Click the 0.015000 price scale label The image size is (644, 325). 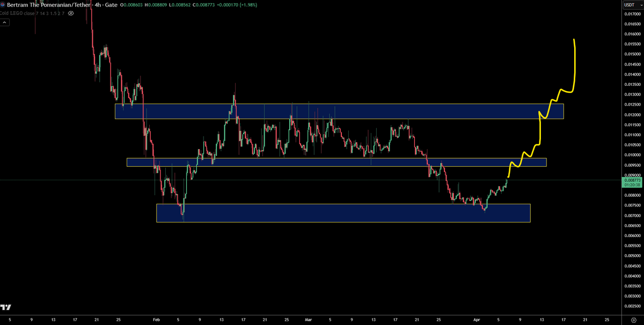[x=632, y=55]
